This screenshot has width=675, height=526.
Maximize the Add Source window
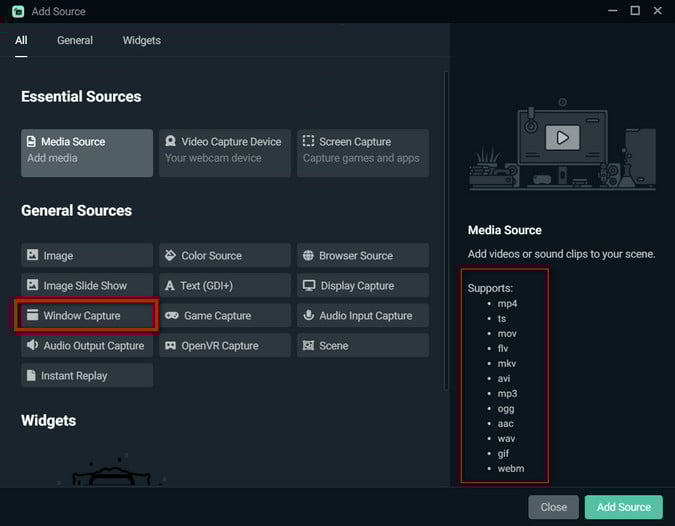click(x=635, y=11)
